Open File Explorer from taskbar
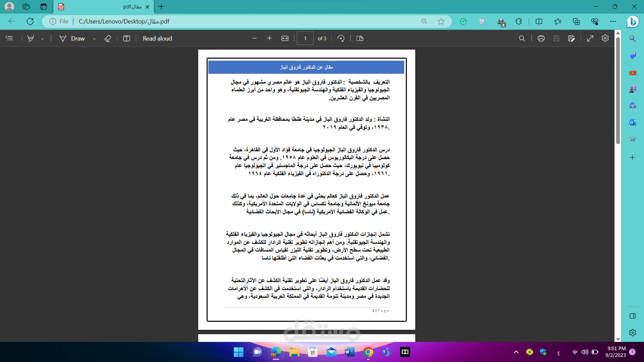Viewport: 644px width, 362px height. tap(294, 352)
